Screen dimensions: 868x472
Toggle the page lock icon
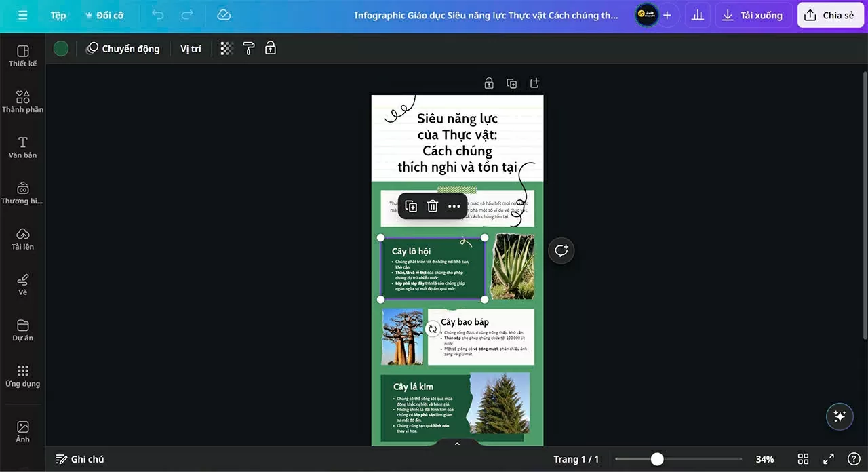[488, 83]
